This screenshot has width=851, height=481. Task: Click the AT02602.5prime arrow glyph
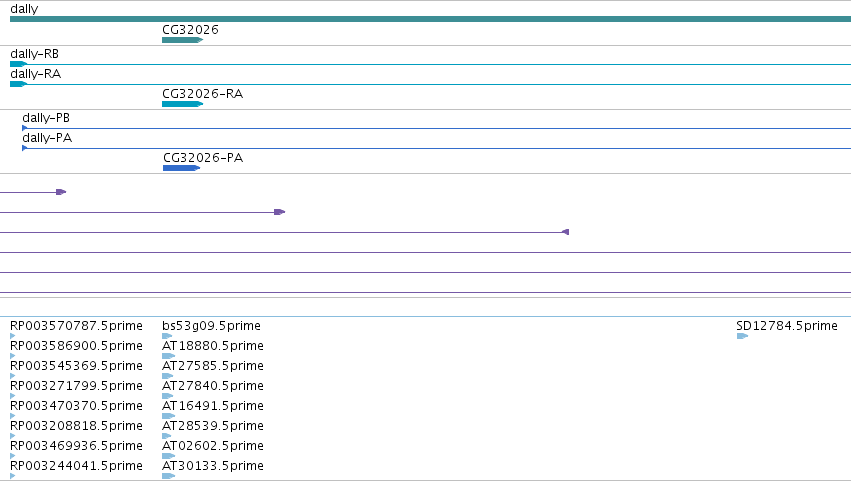click(x=169, y=456)
